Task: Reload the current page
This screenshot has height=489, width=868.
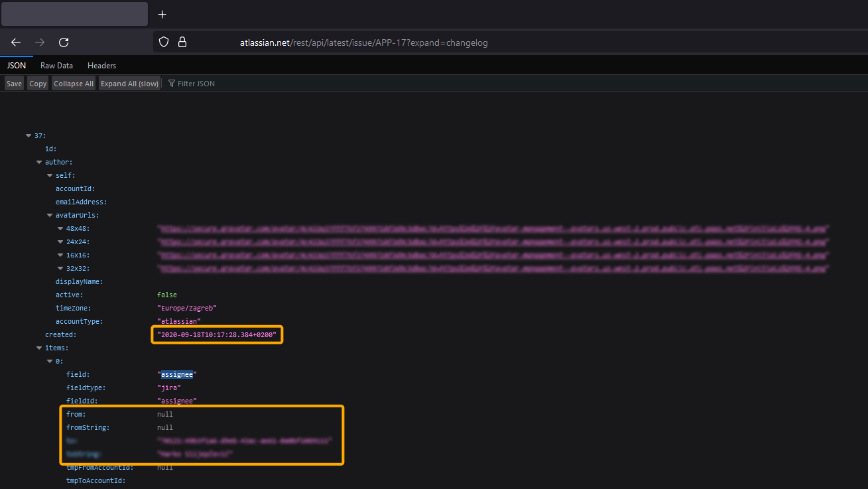Action: [x=63, y=42]
